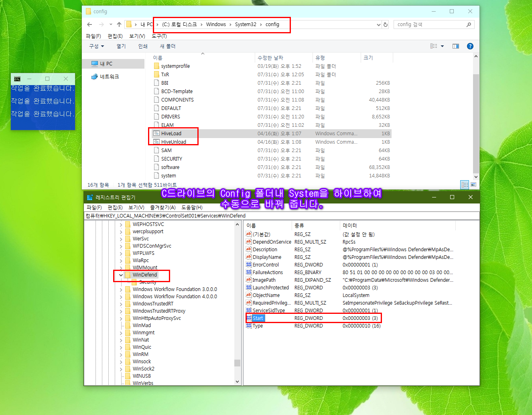Switch to details view at Explorer bottom right
Viewport: 532px width, 415px height.
point(465,185)
